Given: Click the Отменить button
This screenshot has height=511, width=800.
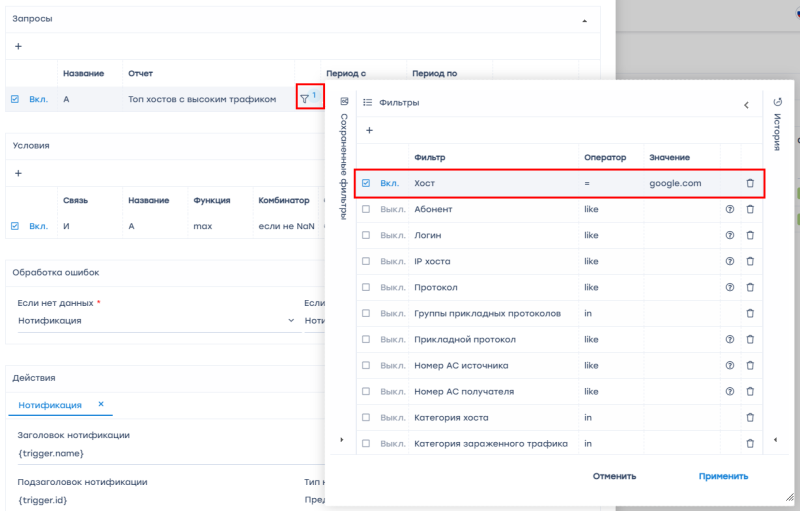Looking at the screenshot, I should [x=614, y=476].
